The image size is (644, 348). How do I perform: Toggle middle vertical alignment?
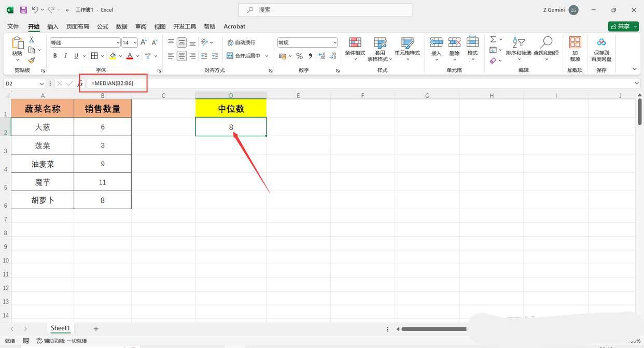coord(181,42)
